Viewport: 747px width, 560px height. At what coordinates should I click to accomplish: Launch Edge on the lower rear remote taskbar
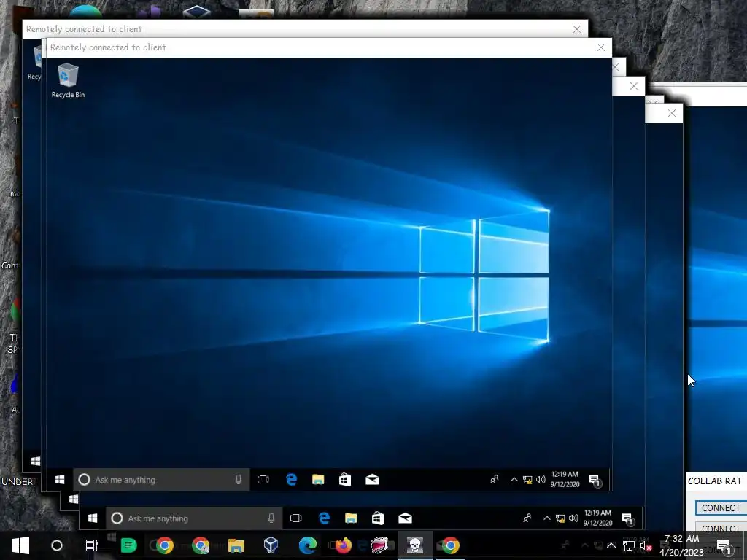325,518
